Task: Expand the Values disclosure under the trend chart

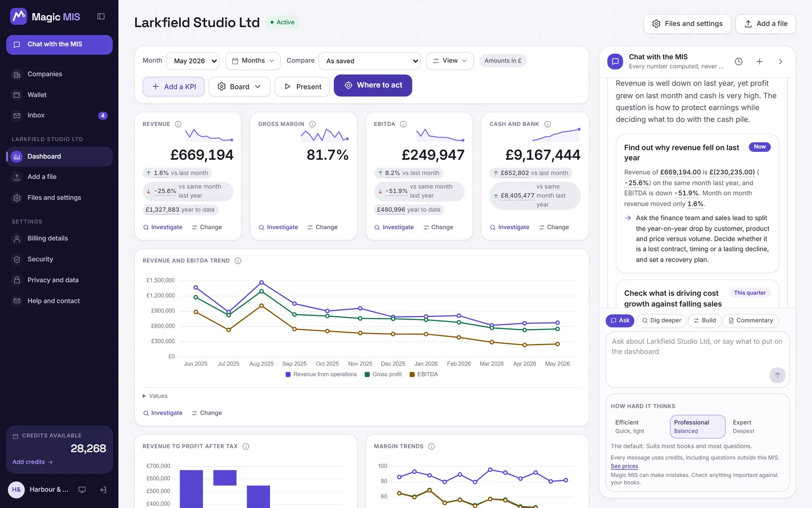Action: (x=155, y=396)
